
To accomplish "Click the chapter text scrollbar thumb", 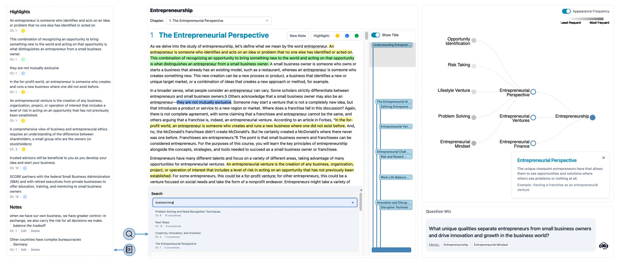I will [x=366, y=36].
